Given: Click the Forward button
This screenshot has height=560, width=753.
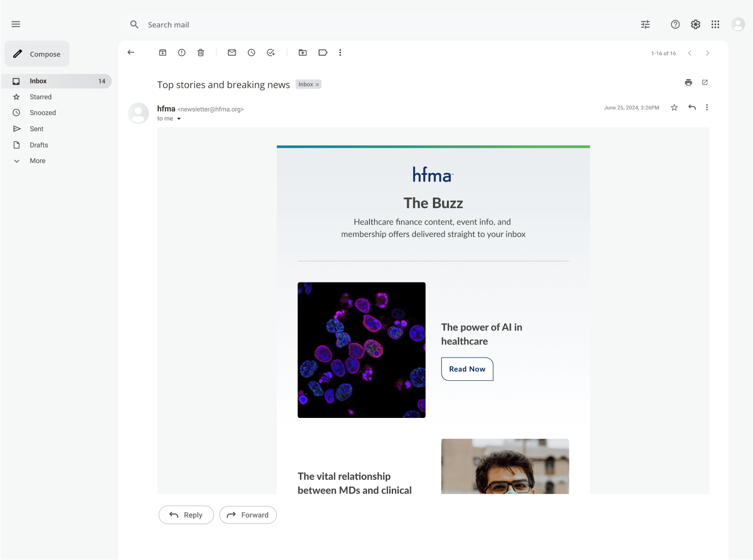Looking at the screenshot, I should [248, 515].
